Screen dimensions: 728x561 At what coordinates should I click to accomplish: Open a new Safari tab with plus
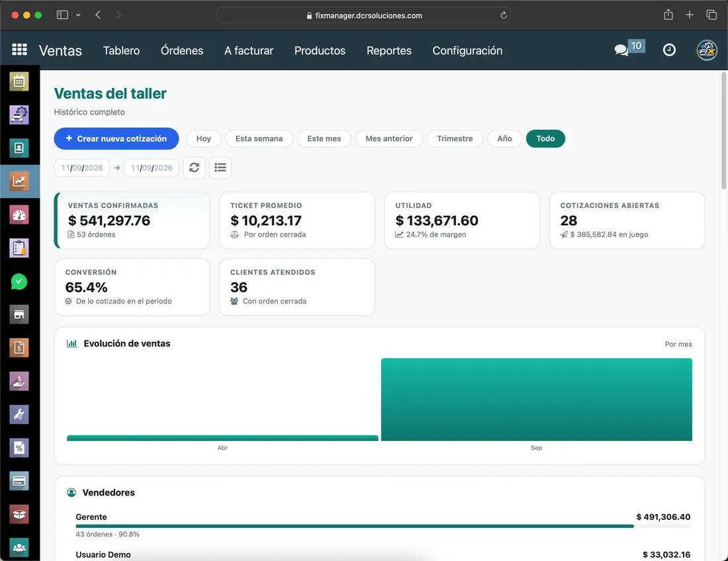tap(690, 15)
